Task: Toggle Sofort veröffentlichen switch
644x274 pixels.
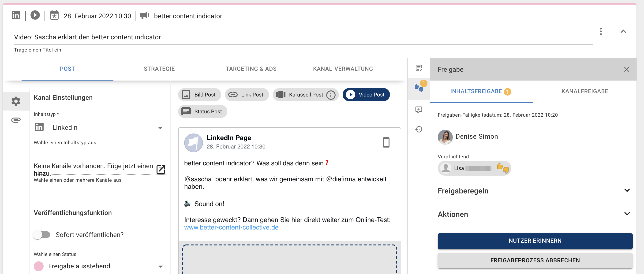Action: 41,235
